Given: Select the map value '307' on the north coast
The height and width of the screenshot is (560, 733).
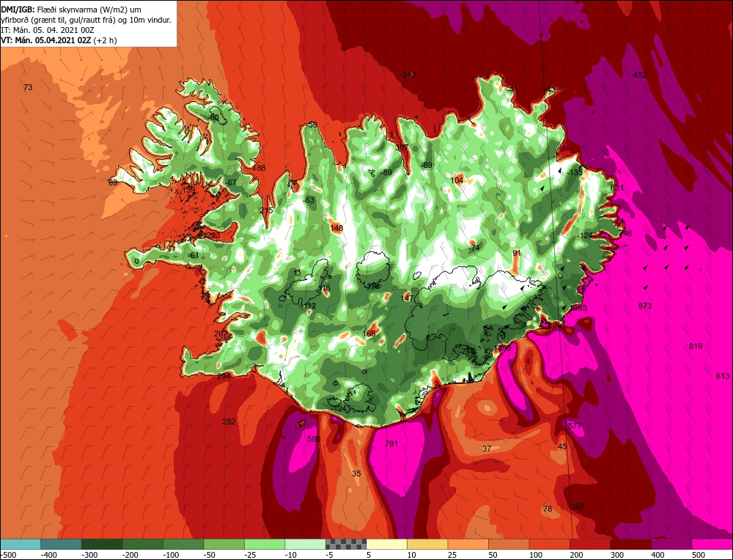Looking at the screenshot, I should tap(402, 147).
